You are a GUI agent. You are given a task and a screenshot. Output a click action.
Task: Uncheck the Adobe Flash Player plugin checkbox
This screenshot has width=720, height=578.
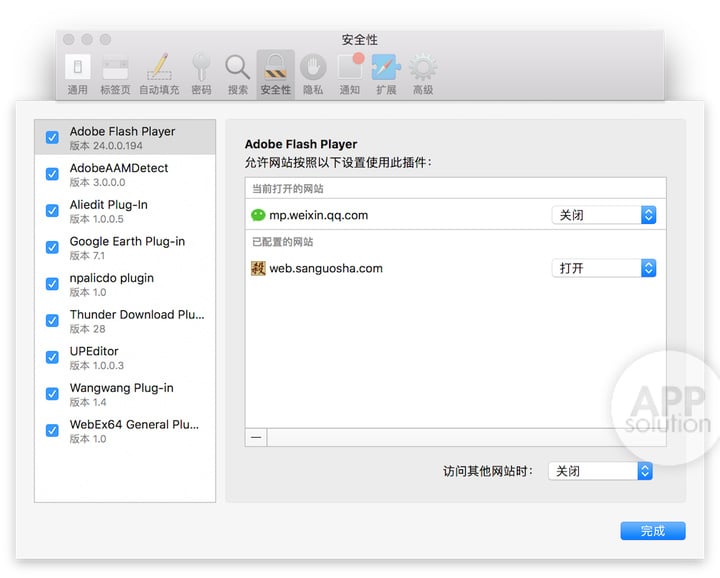pyautogui.click(x=52, y=137)
